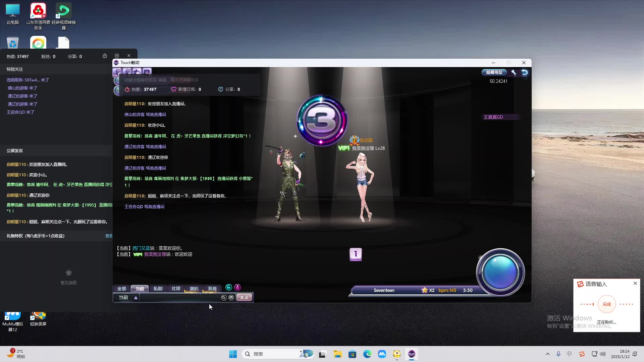Toggle the lock icon in overlay panel

pyautogui.click(x=105, y=56)
